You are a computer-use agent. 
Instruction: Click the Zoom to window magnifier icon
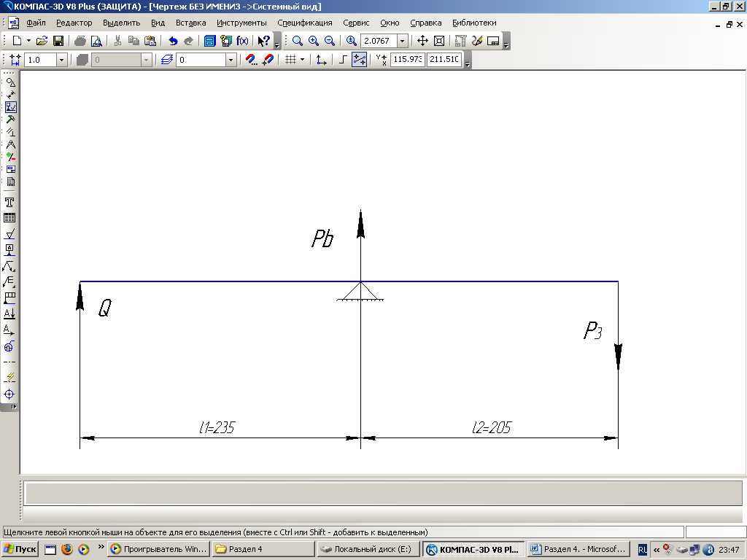coord(298,41)
